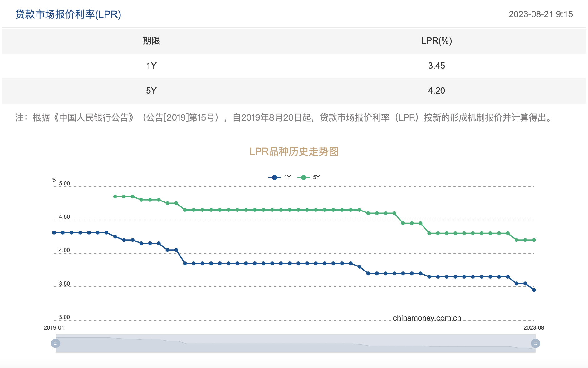Select the 1Y row term cell

pyautogui.click(x=151, y=66)
